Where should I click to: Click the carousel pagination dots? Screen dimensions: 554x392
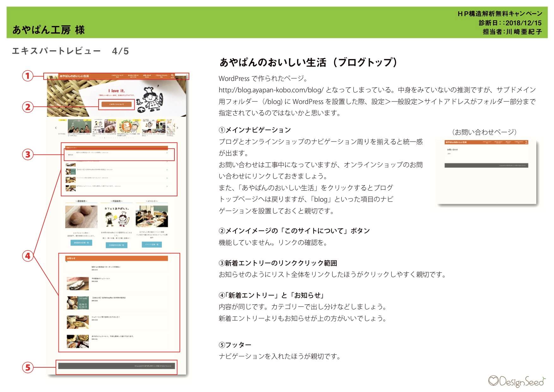pyautogui.click(x=117, y=138)
